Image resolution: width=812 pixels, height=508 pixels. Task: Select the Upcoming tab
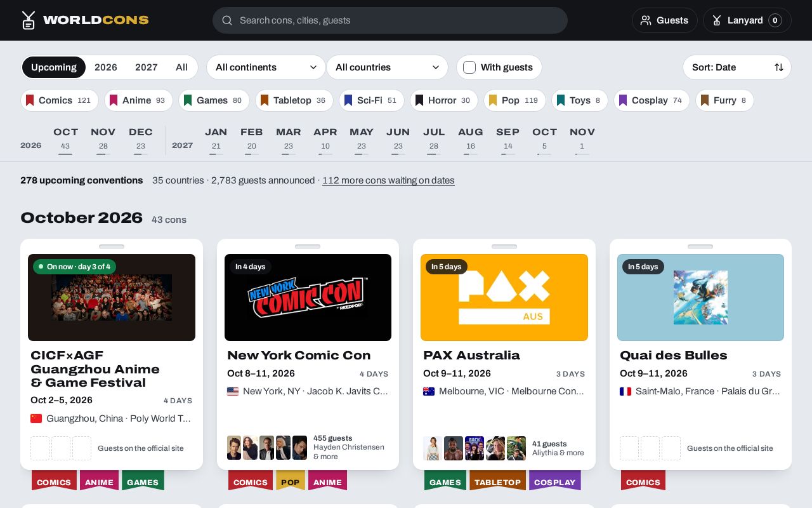[x=54, y=67]
